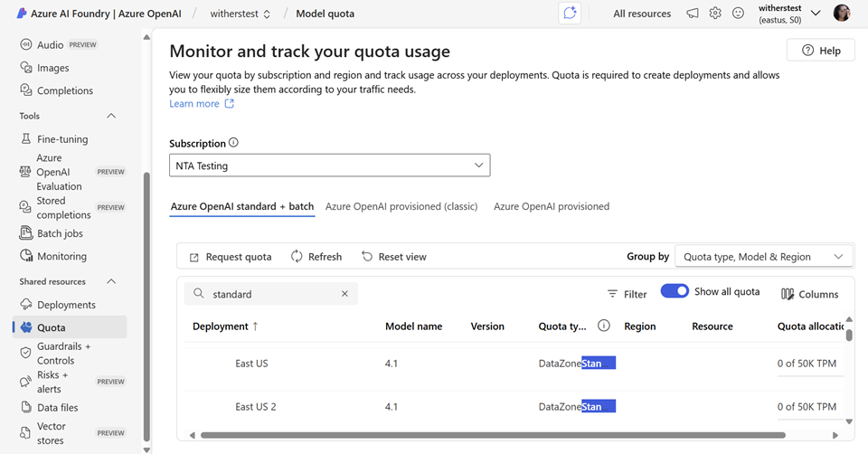Toggle the Show all quota switch
The image size is (868, 454).
point(675,291)
